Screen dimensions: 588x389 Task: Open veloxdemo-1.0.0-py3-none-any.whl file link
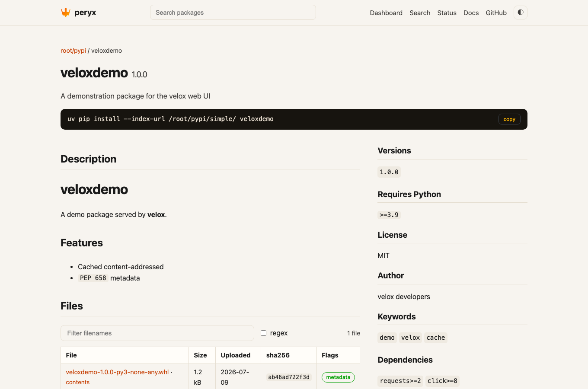(117, 372)
